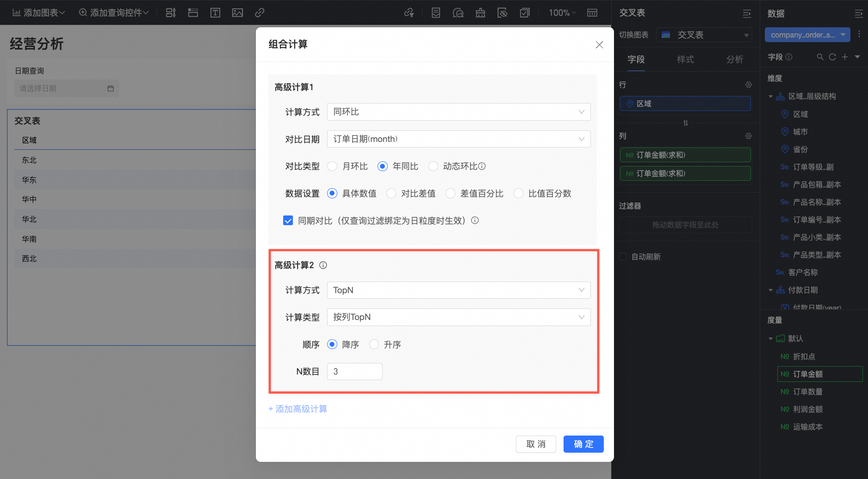
Task: Click the 确定 button
Action: click(x=583, y=444)
